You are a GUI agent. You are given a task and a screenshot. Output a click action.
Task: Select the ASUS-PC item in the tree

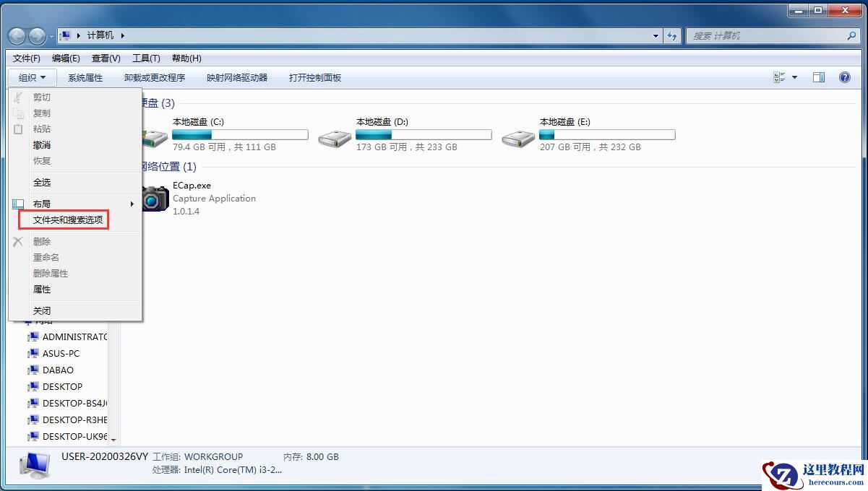(61, 353)
